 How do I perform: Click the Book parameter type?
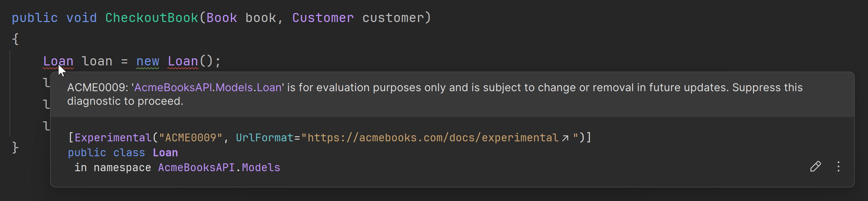[x=221, y=18]
